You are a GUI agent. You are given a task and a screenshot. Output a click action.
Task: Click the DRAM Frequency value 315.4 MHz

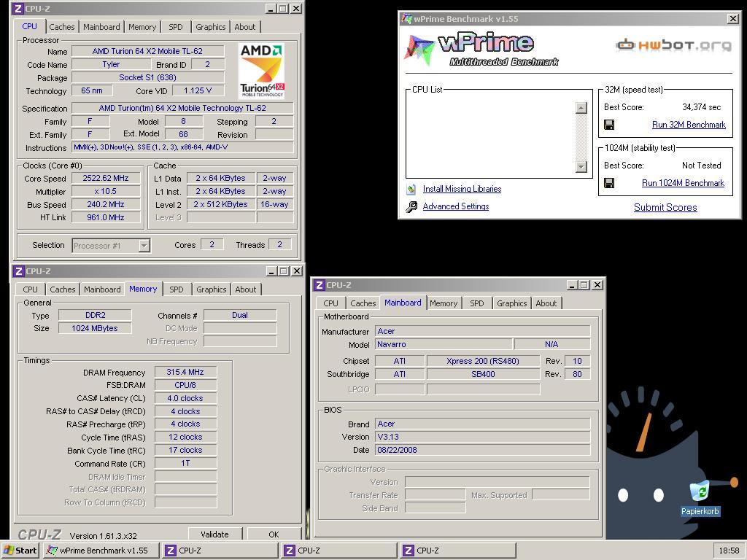pos(185,372)
